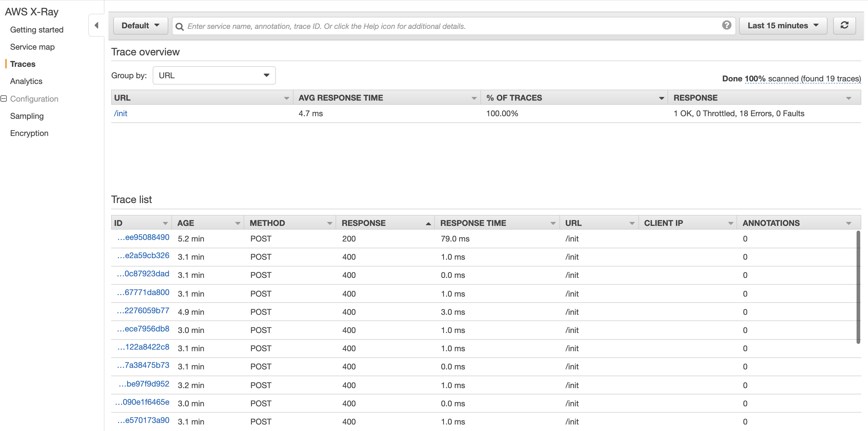868x431 pixels.
Task: Click the refresh icon button
Action: pyautogui.click(x=844, y=26)
